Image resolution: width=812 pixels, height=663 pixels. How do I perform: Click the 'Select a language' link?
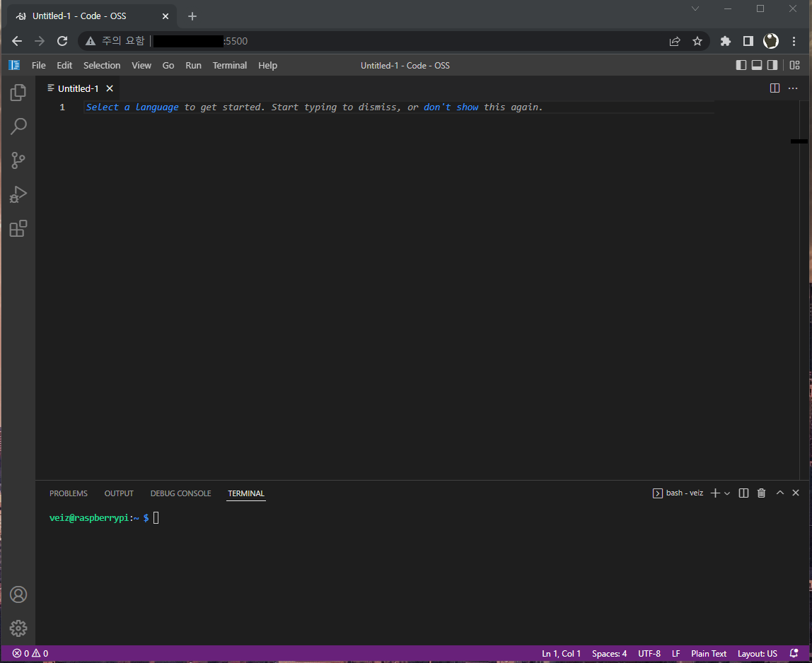tap(132, 107)
